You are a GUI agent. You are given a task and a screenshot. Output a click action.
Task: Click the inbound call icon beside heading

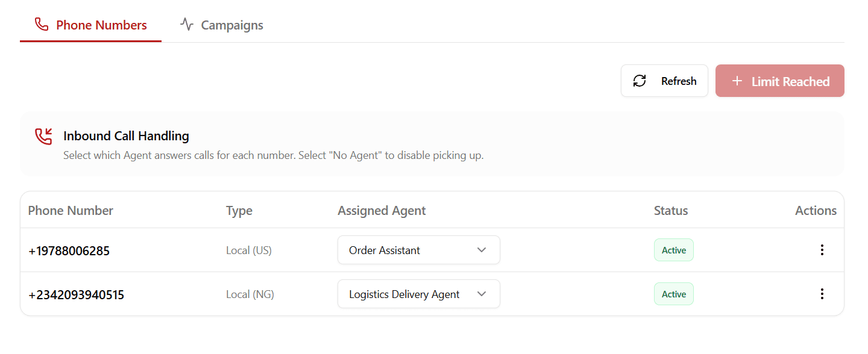[43, 136]
